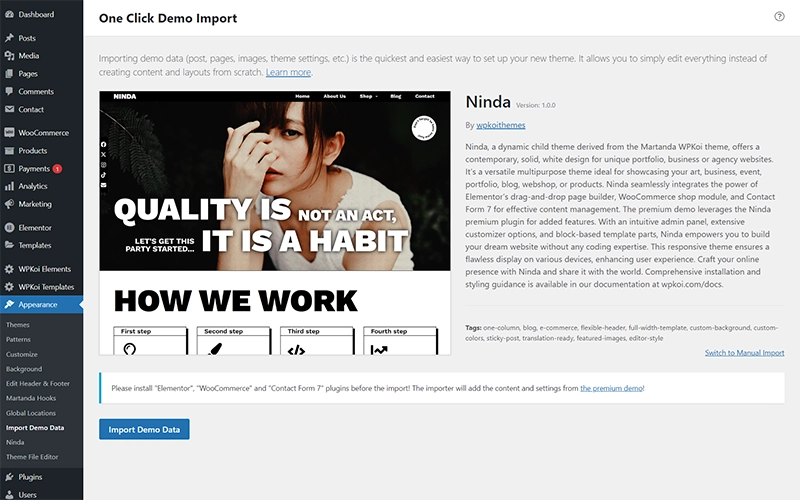
Task: Click the Pages icon in sidebar
Action: pos(9,73)
